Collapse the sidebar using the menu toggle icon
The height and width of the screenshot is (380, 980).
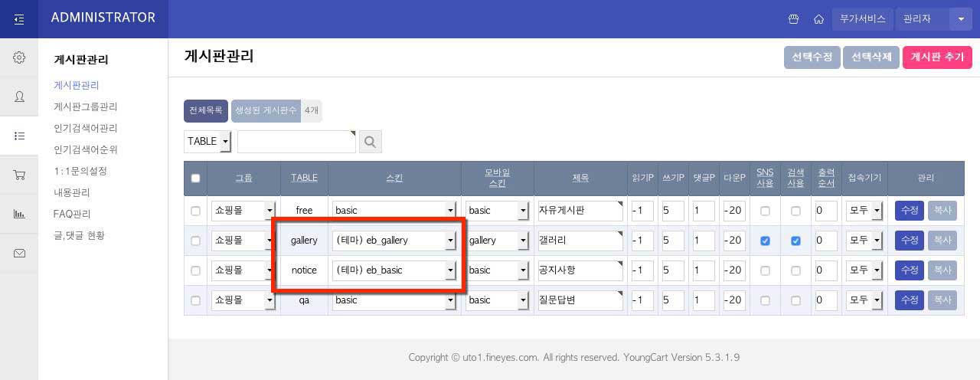click(19, 19)
